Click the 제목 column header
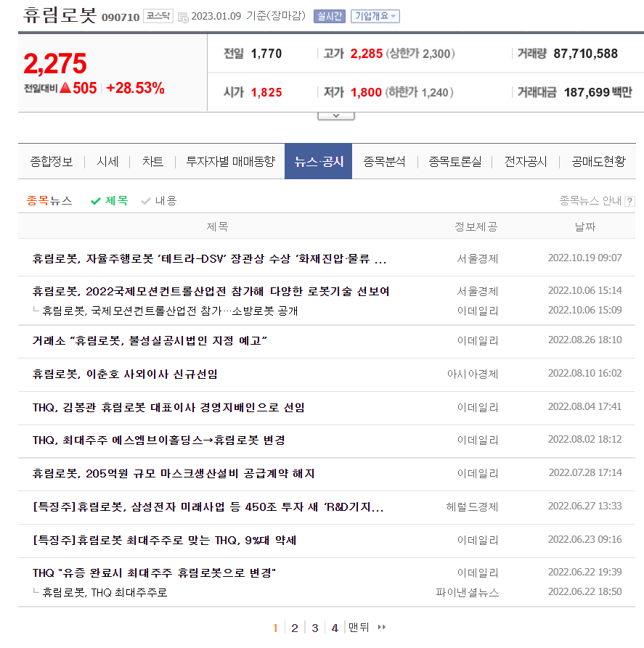The height and width of the screenshot is (648, 644). [218, 226]
